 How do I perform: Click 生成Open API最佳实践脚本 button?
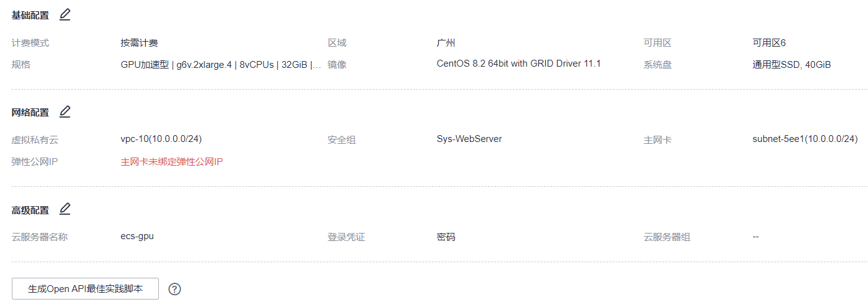tap(85, 289)
